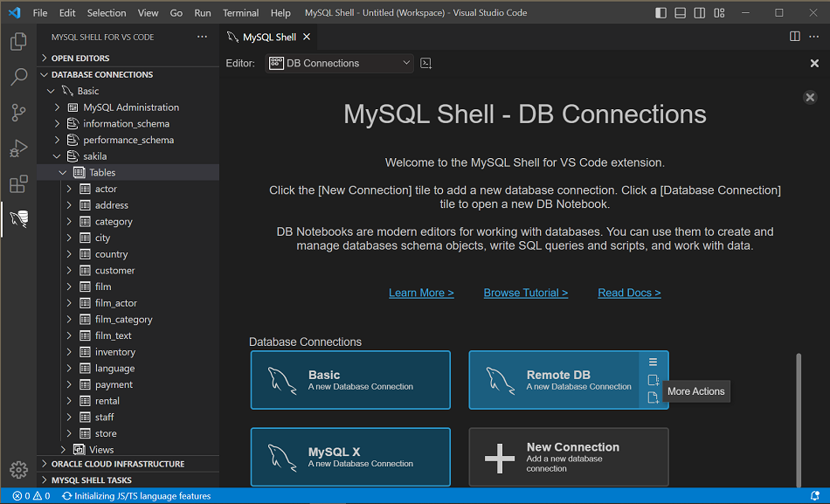This screenshot has height=504, width=830.
Task: Collapse the sakila schema node
Action: tap(58, 156)
